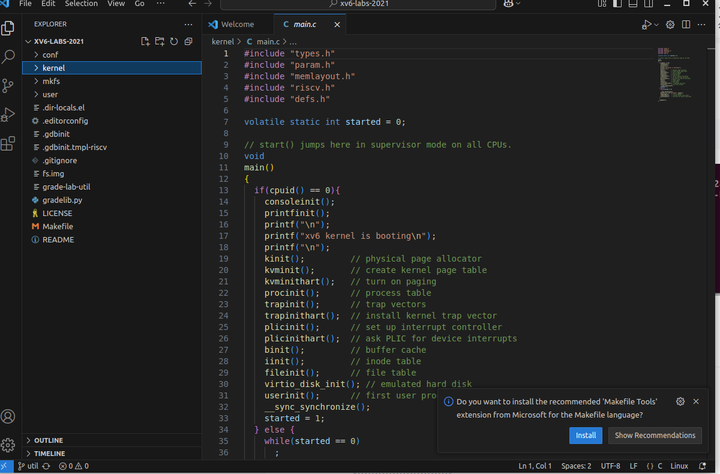Click the New File icon in Explorer
The width and height of the screenshot is (720, 474).
point(145,41)
